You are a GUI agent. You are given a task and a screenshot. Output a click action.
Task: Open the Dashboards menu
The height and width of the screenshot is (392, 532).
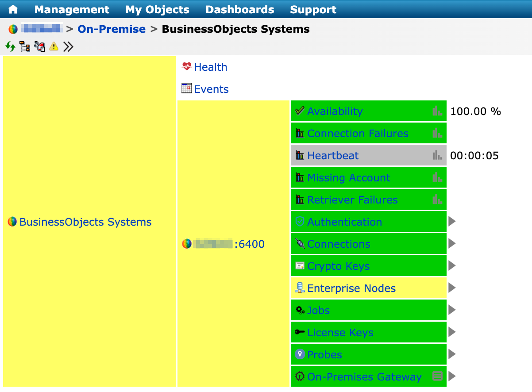(240, 9)
